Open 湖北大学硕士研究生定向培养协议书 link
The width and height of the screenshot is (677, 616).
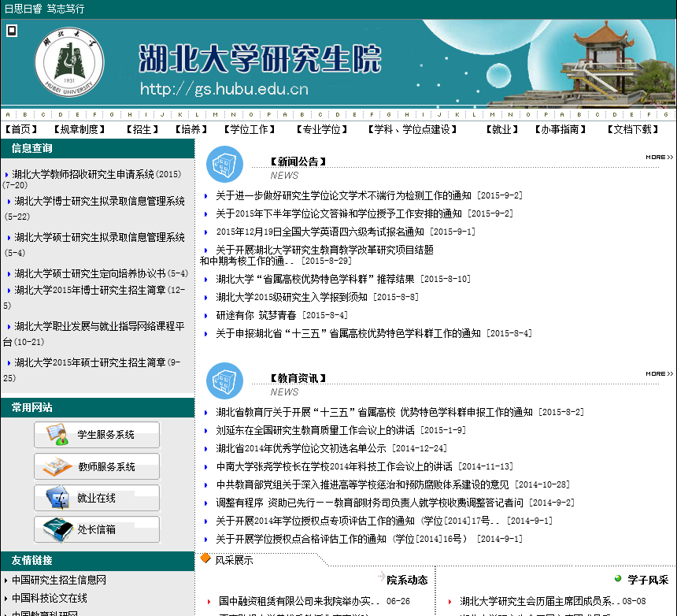[90, 273]
